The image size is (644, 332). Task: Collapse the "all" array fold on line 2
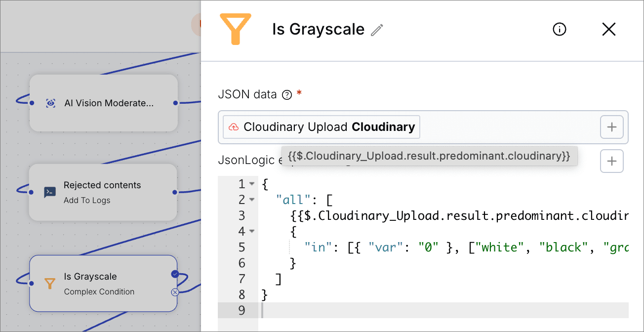point(252,200)
